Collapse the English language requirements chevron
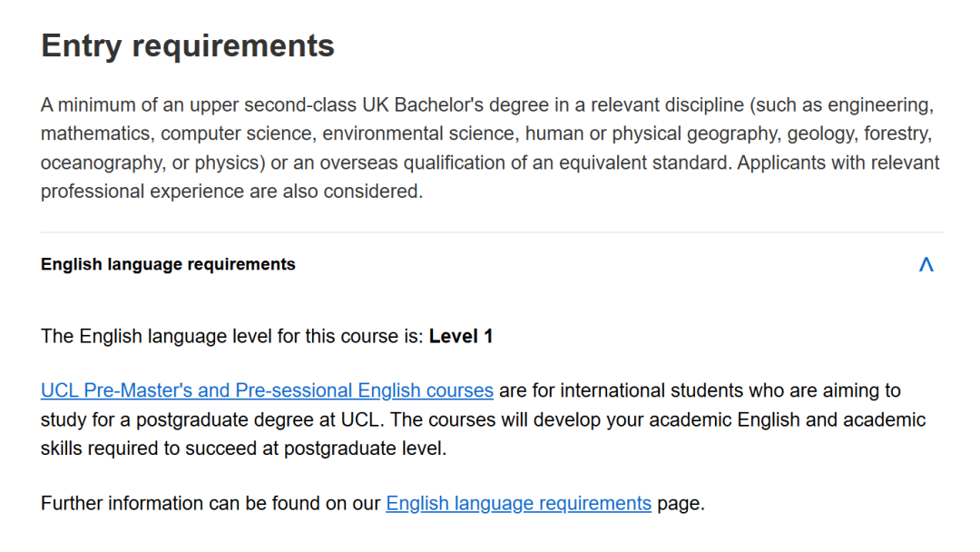The width and height of the screenshot is (980, 552). coord(926,264)
